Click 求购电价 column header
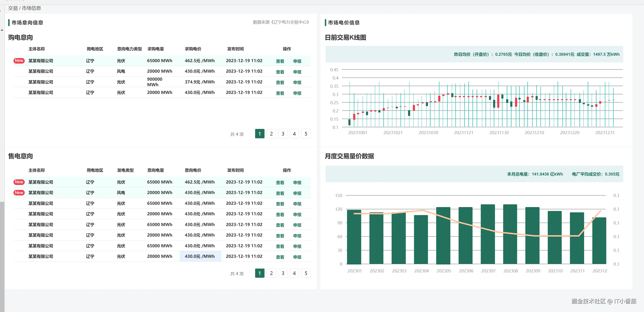644x312 pixels. point(193,49)
